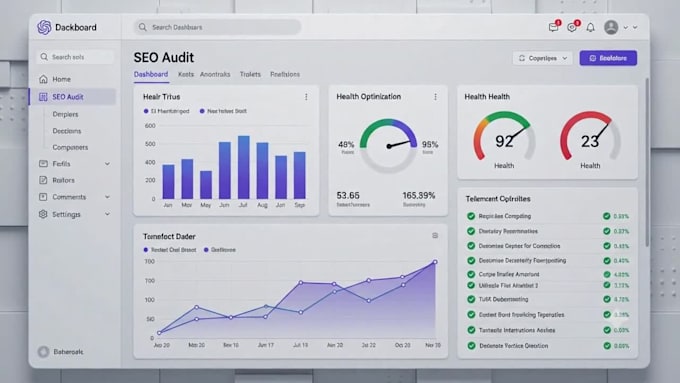Click the far-right chevron in top bar

(x=635, y=27)
